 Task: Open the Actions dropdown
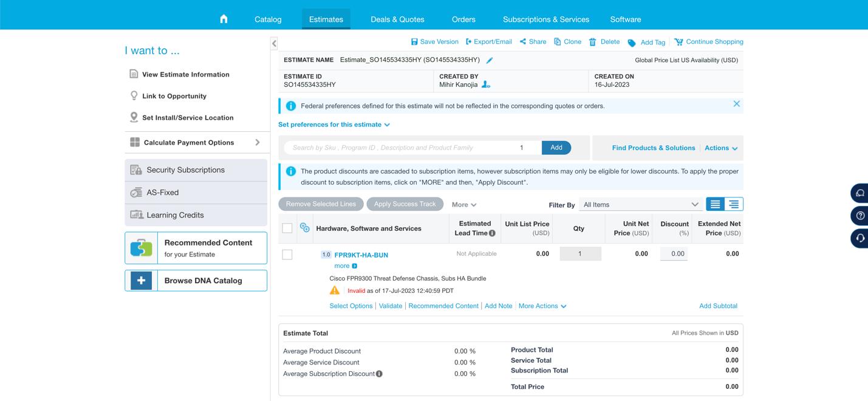(x=721, y=148)
